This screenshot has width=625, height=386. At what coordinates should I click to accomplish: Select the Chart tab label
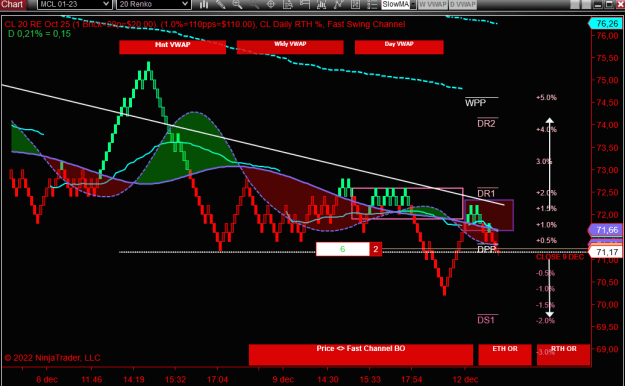click(12, 4)
